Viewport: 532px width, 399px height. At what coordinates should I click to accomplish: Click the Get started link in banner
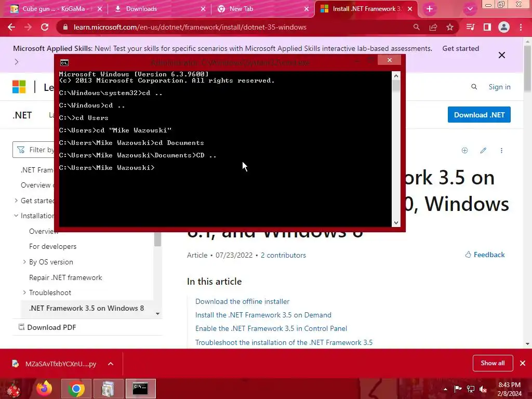pos(460,48)
